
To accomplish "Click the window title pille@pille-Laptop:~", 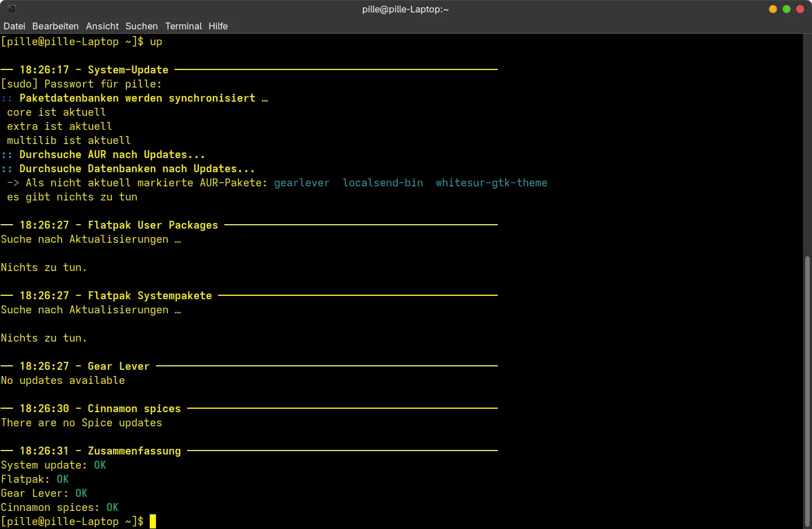I will pos(405,9).
